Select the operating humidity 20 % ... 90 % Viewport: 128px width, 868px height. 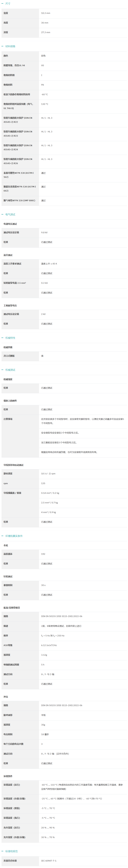[48, 828]
